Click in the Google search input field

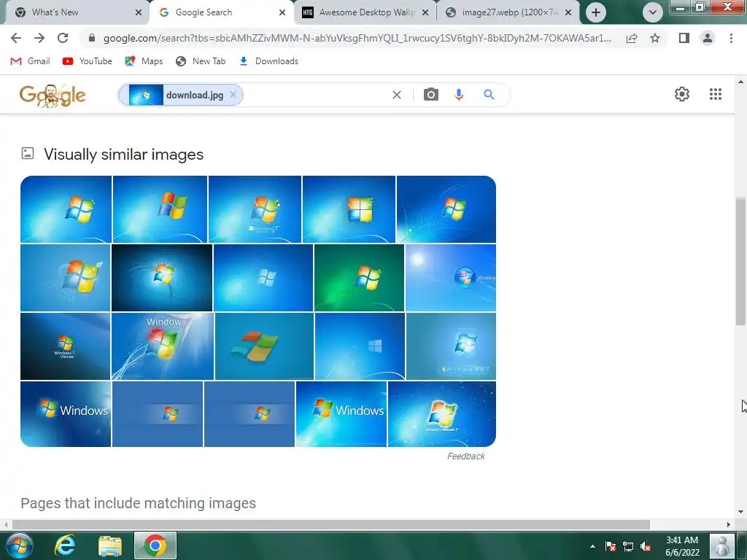click(x=315, y=95)
